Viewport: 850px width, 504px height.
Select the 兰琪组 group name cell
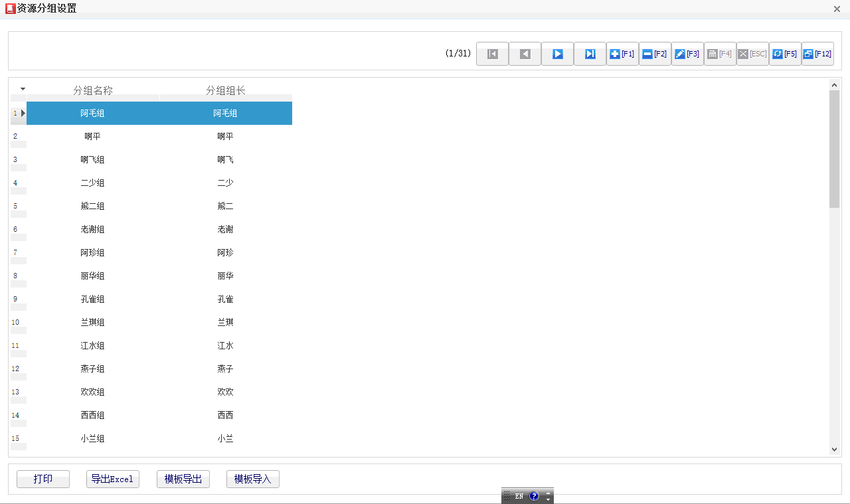(93, 322)
